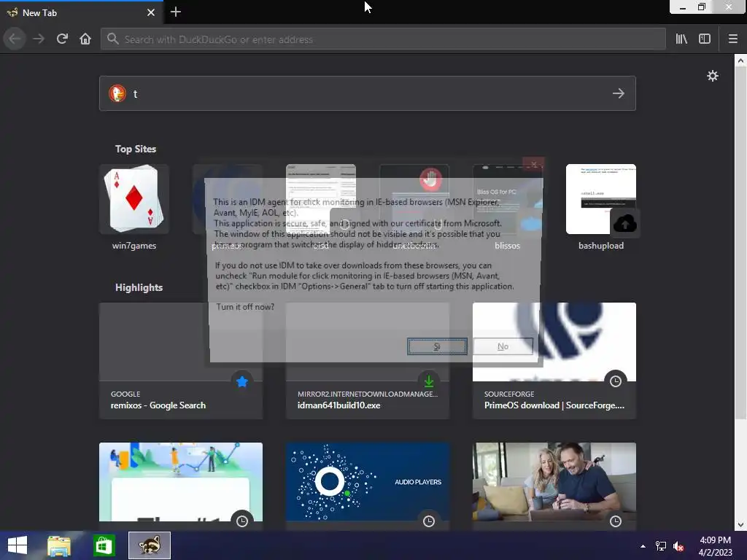Click the muted volume tray icon
The image size is (747, 560).
click(678, 546)
